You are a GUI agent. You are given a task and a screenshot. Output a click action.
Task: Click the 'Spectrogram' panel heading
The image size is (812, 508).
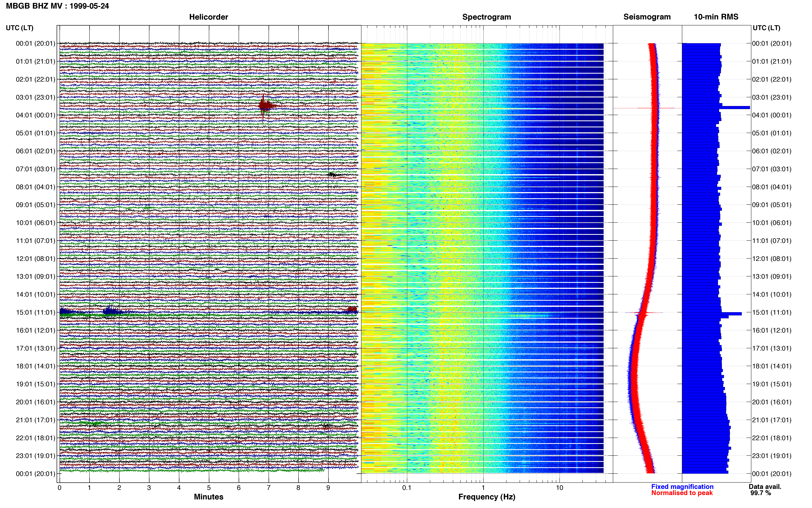pyautogui.click(x=487, y=17)
